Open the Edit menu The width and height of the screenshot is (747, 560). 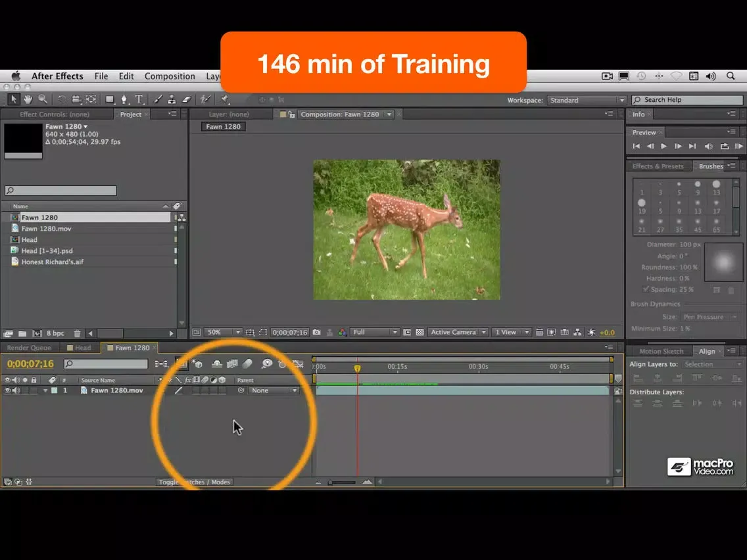point(126,76)
